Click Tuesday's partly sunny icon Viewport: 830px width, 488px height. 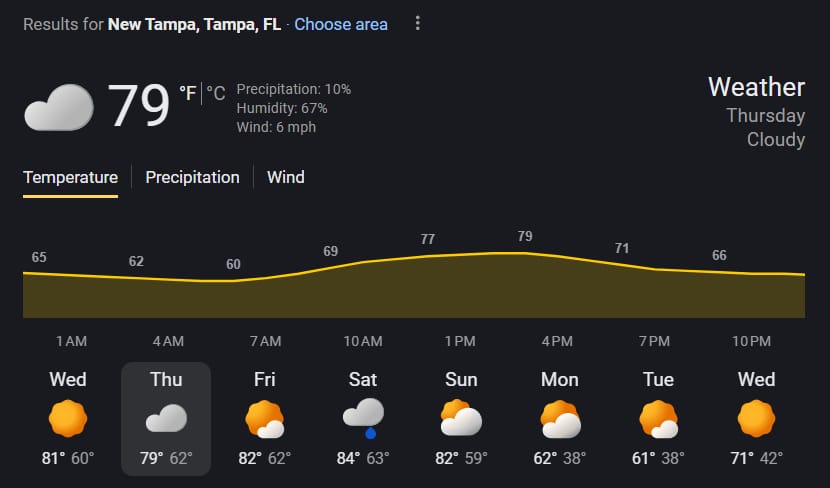[658, 418]
